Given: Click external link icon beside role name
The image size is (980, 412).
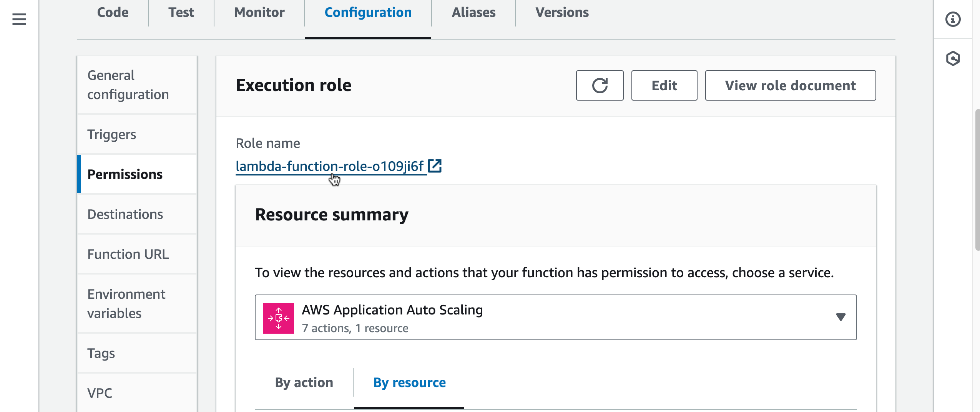Looking at the screenshot, I should click(435, 166).
